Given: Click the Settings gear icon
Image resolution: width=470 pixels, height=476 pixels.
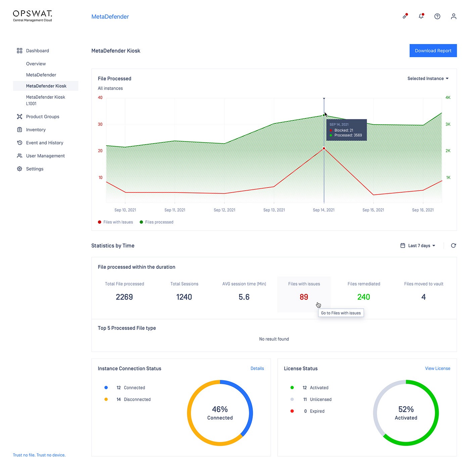Looking at the screenshot, I should tap(19, 169).
